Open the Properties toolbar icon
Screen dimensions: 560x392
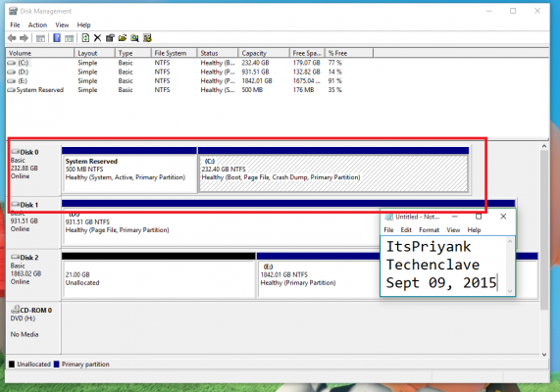pyautogui.click(x=110, y=38)
